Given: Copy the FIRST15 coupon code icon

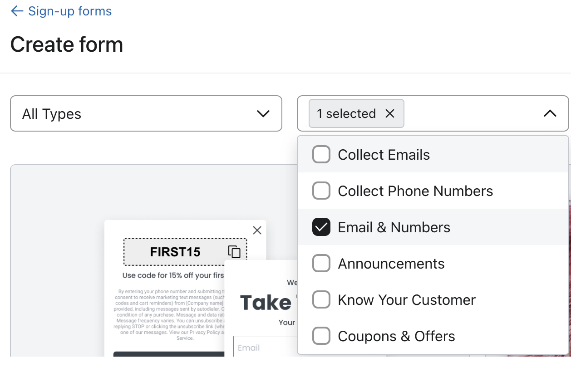Looking at the screenshot, I should coord(234,252).
